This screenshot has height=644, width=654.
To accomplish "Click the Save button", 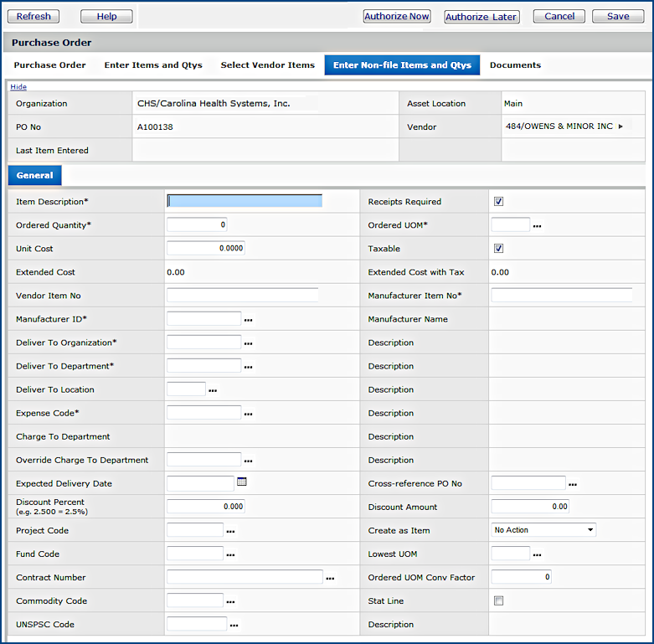I will 618,16.
